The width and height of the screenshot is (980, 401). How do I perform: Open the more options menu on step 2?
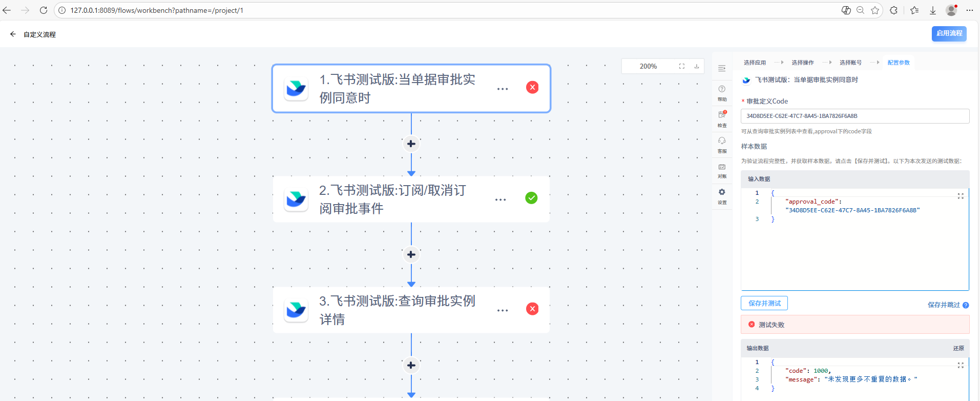point(501,199)
